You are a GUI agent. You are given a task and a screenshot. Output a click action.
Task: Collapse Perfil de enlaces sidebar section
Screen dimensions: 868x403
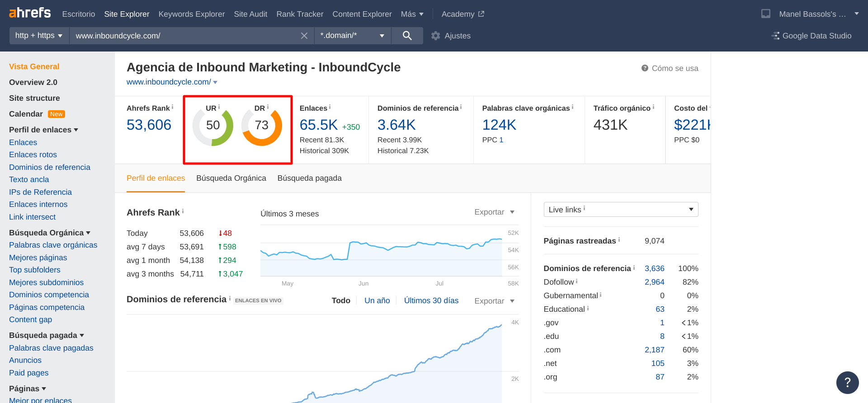(43, 130)
